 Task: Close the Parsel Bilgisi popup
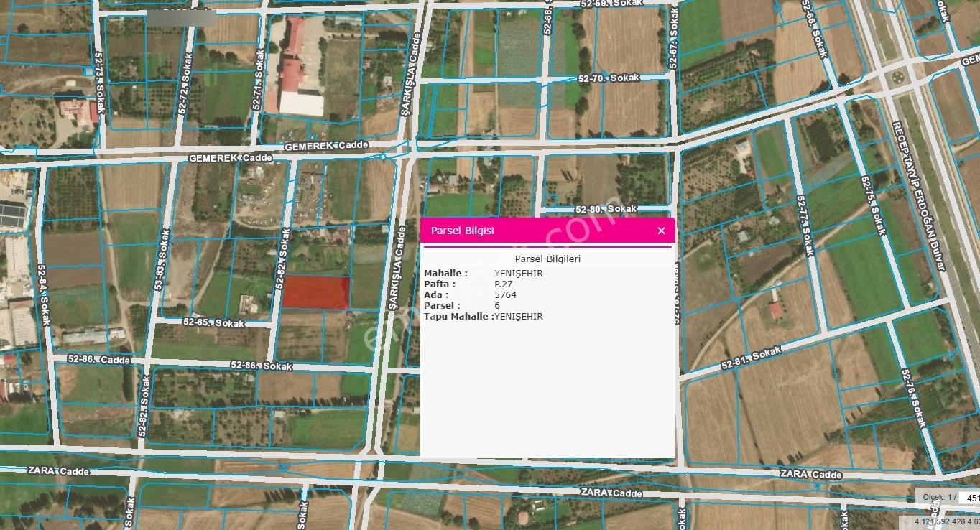pyautogui.click(x=661, y=231)
